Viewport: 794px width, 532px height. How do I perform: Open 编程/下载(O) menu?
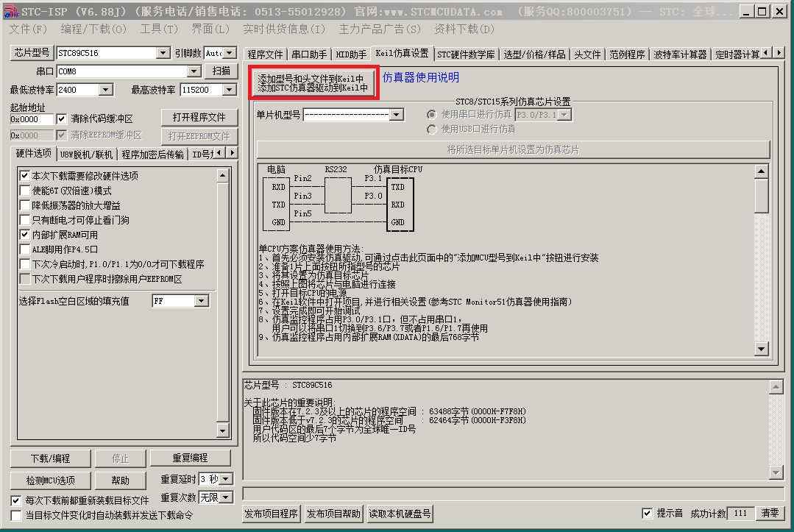point(93,29)
